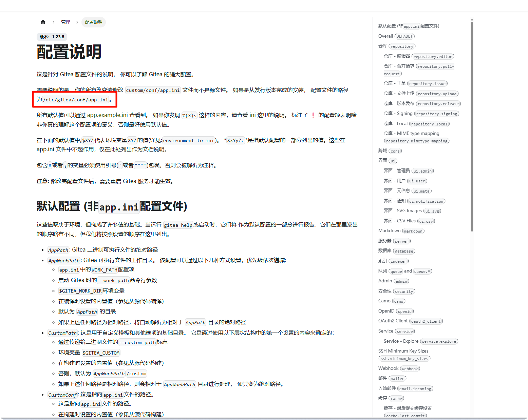
Task: Jump to 入站邮件 (email.incoming) section
Action: click(x=406, y=388)
